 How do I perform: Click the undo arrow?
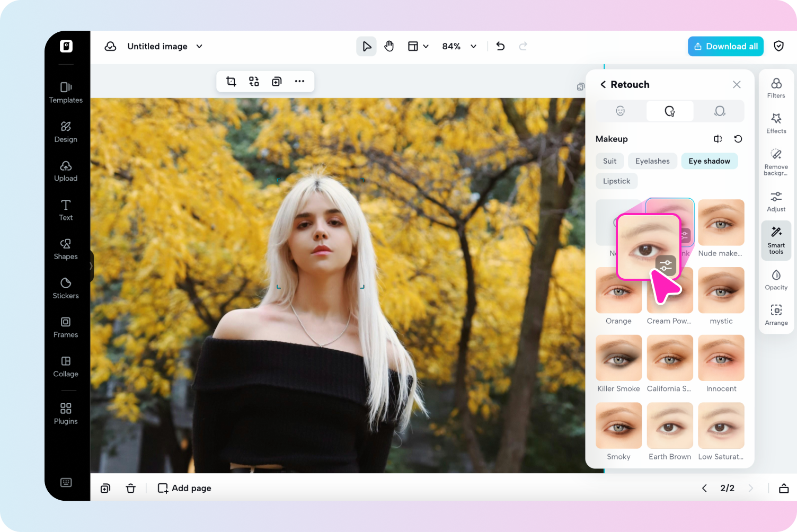(x=500, y=47)
